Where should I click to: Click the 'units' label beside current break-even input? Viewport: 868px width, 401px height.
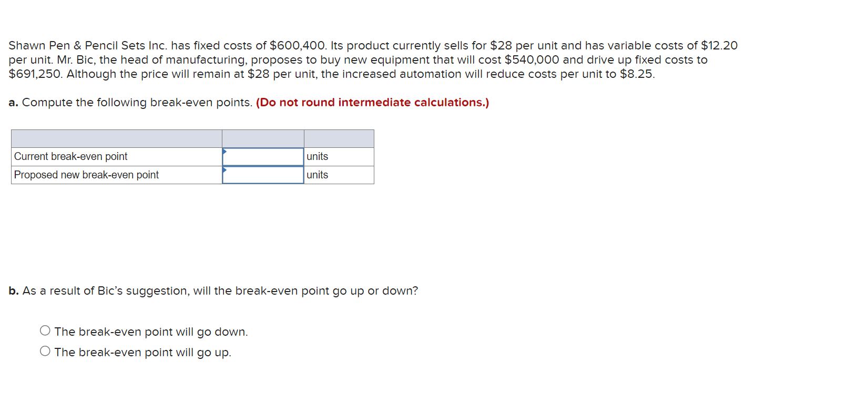(317, 156)
